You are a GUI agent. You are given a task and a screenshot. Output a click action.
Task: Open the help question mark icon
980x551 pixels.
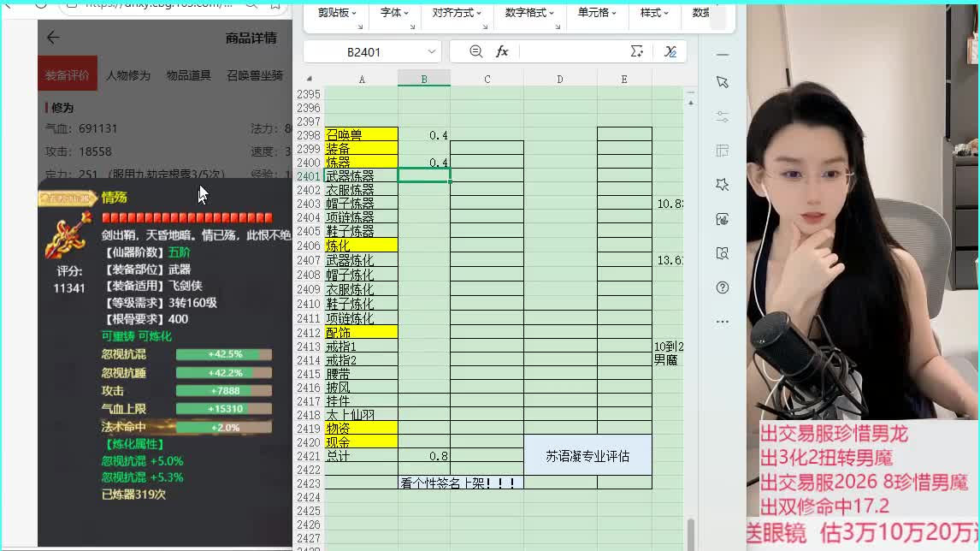point(723,287)
